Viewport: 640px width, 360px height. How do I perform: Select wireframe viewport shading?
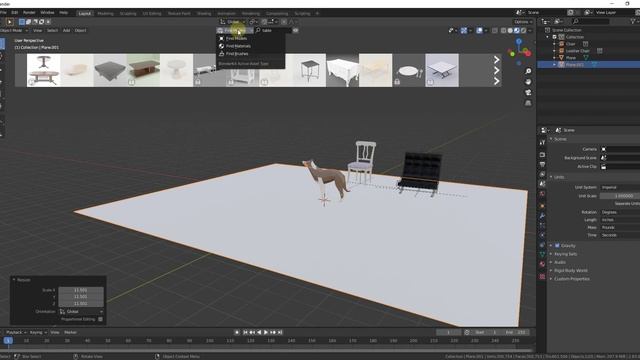[504, 30]
